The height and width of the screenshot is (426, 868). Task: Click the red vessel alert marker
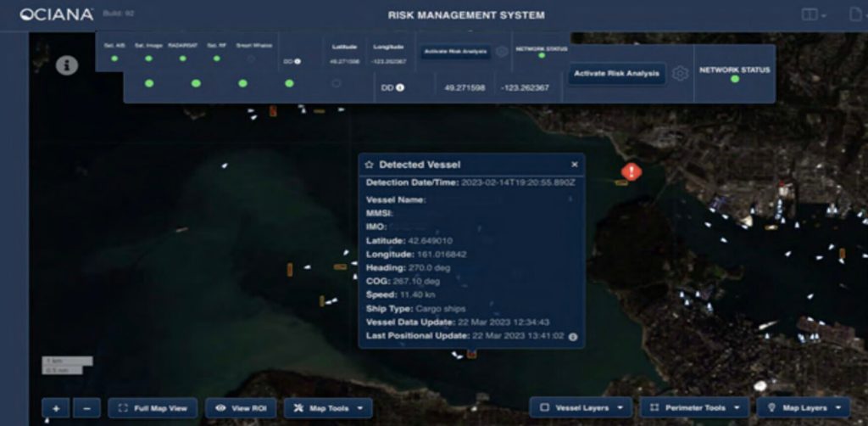pyautogui.click(x=632, y=171)
